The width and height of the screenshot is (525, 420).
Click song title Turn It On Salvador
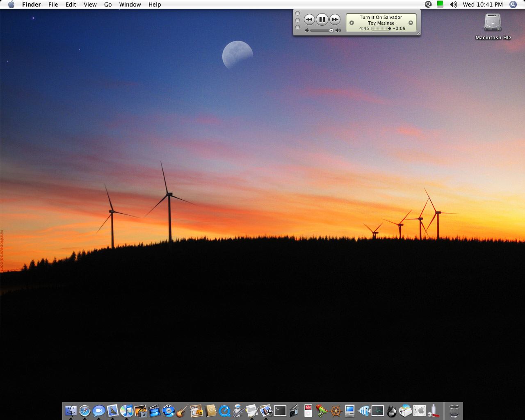[381, 17]
